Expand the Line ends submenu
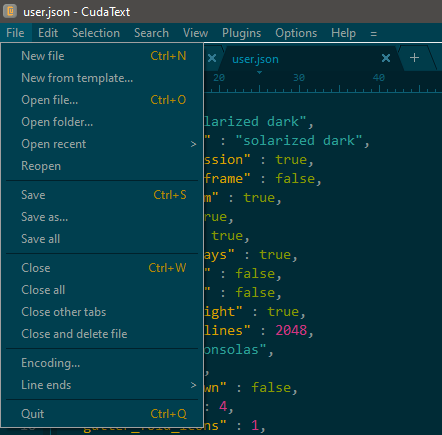442x435 pixels. click(102, 385)
